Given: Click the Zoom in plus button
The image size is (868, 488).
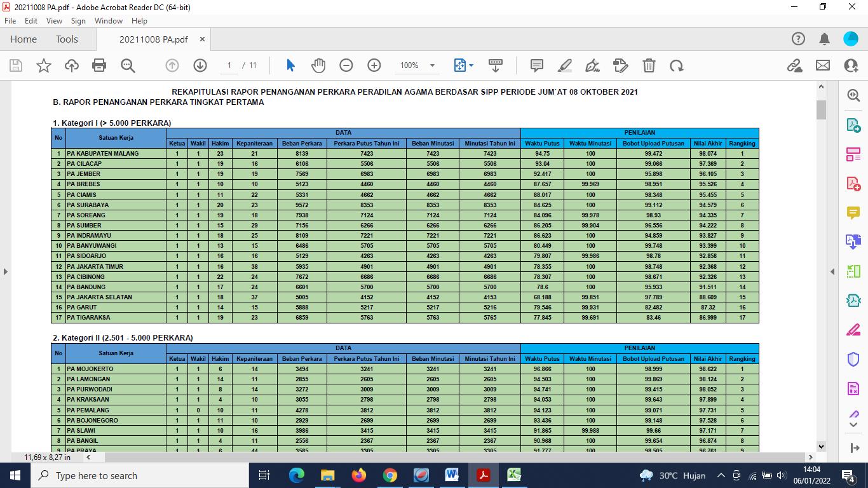Looking at the screenshot, I should (x=374, y=65).
